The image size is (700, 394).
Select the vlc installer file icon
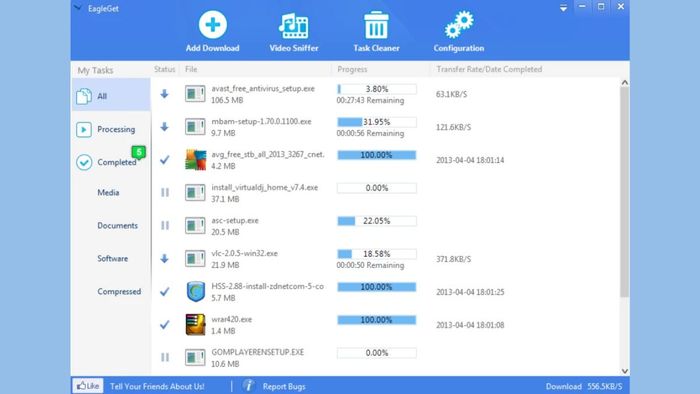pos(195,259)
